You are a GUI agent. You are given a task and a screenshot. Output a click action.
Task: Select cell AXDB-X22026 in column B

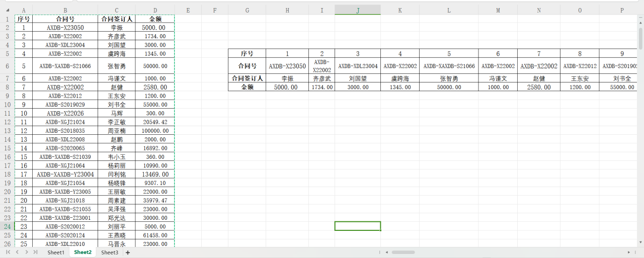tap(65, 114)
